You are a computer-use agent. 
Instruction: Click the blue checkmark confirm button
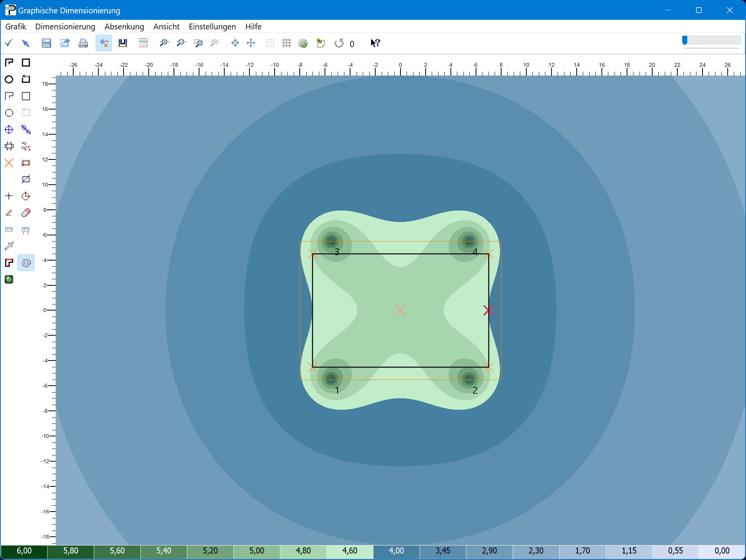pyautogui.click(x=9, y=43)
